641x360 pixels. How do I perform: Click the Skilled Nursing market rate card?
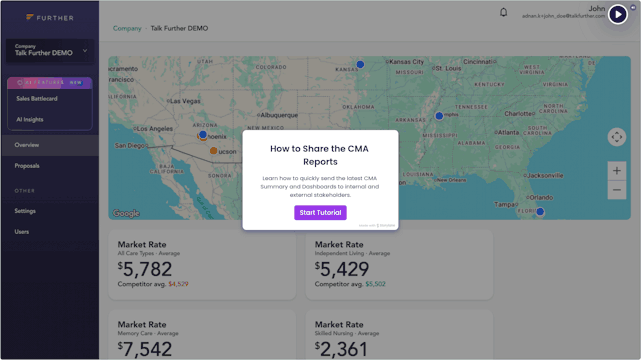(399, 335)
